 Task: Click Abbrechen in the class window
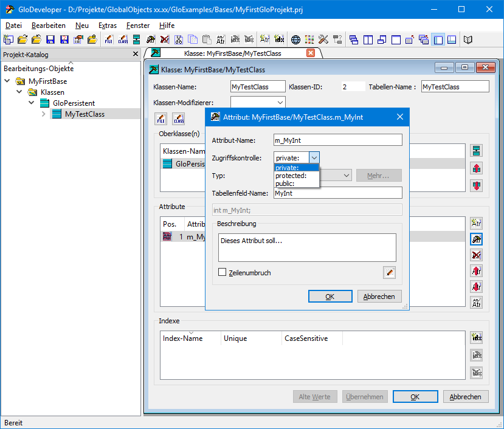[466, 397]
